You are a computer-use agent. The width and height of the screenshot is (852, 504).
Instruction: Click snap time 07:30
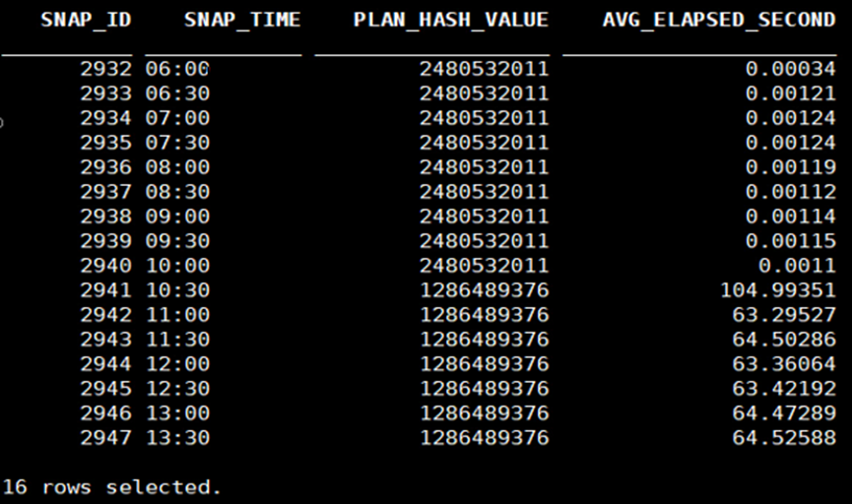click(177, 143)
